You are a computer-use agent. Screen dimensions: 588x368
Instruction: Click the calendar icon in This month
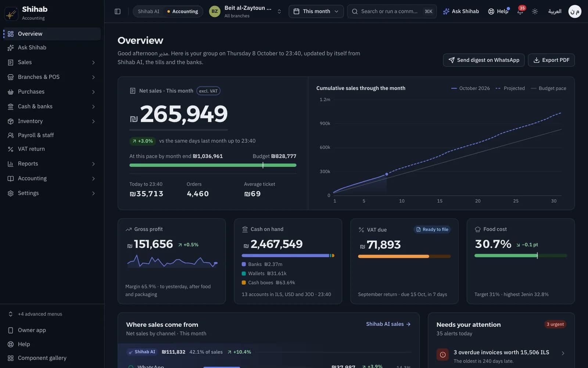(x=296, y=11)
